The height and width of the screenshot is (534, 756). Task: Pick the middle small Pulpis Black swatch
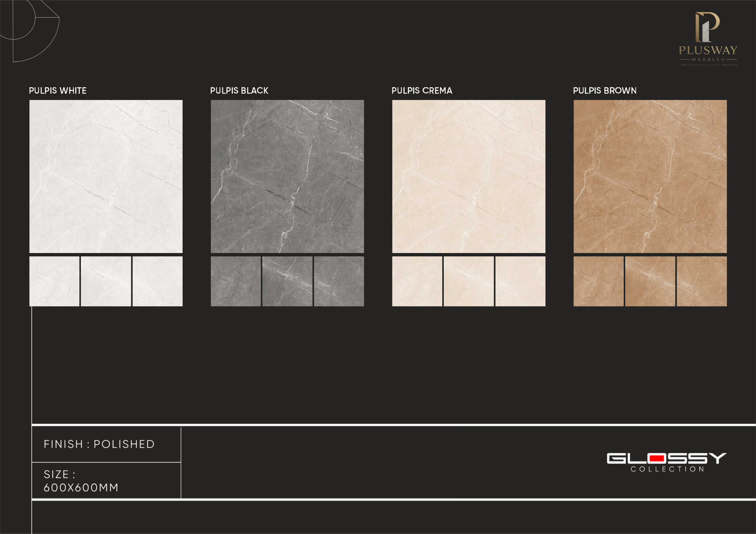pos(287,281)
